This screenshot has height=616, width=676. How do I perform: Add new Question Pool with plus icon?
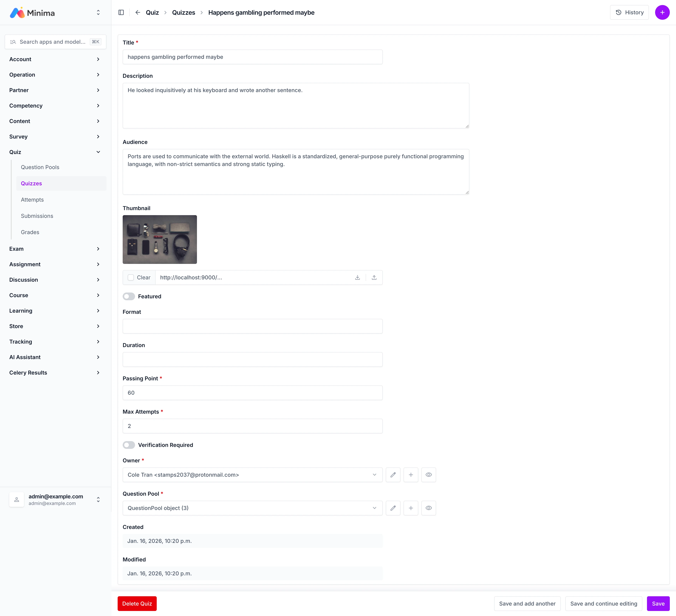click(x=411, y=508)
